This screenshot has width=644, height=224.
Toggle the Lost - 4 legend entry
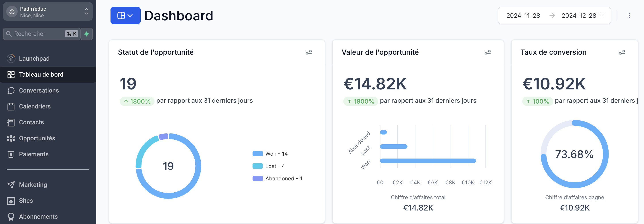(x=269, y=166)
